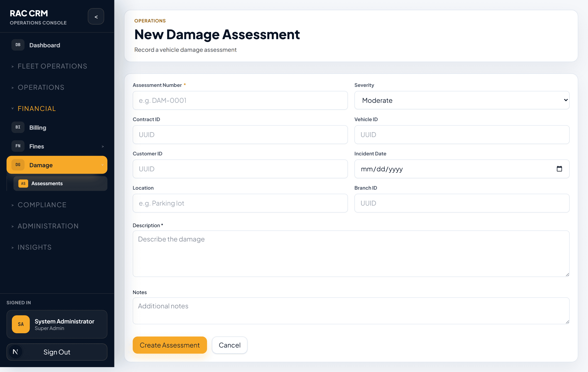Click the BI badge icon for Billing

(18, 127)
